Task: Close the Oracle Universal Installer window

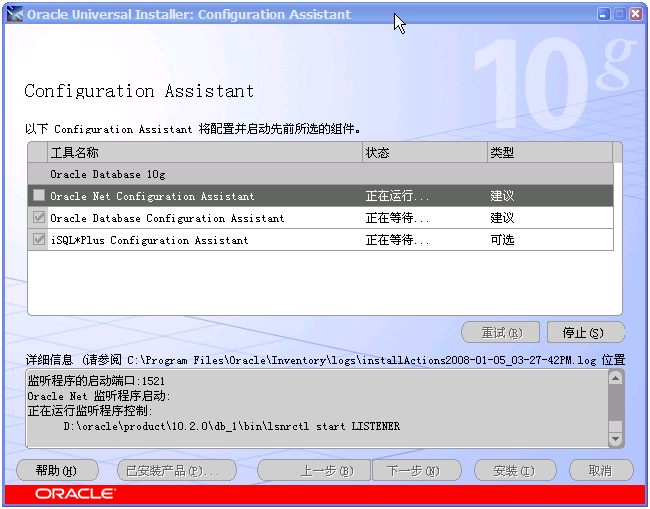Action: 635,15
